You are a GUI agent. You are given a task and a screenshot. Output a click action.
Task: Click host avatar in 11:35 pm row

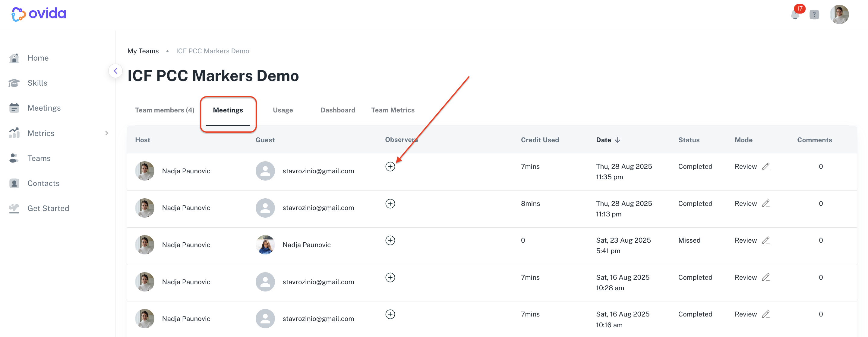pyautogui.click(x=145, y=171)
